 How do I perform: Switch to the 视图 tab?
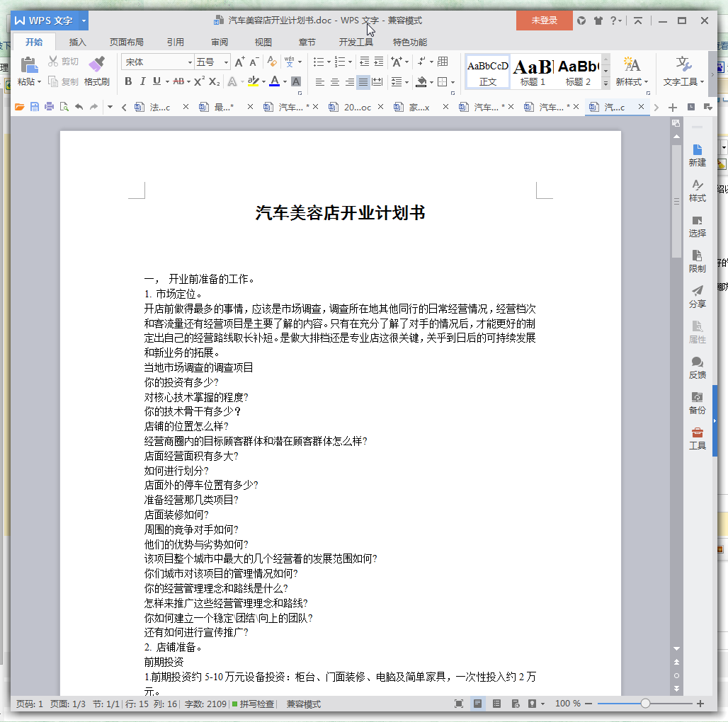click(x=263, y=42)
